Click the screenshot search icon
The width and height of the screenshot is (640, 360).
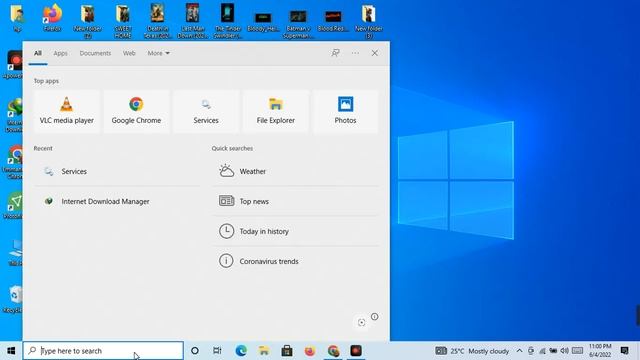click(361, 322)
